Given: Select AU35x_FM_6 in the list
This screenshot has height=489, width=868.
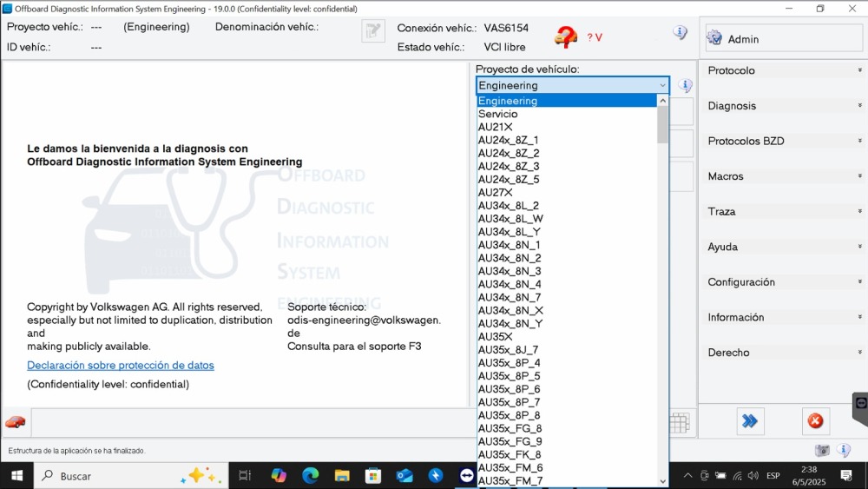Looking at the screenshot, I should point(567,468).
